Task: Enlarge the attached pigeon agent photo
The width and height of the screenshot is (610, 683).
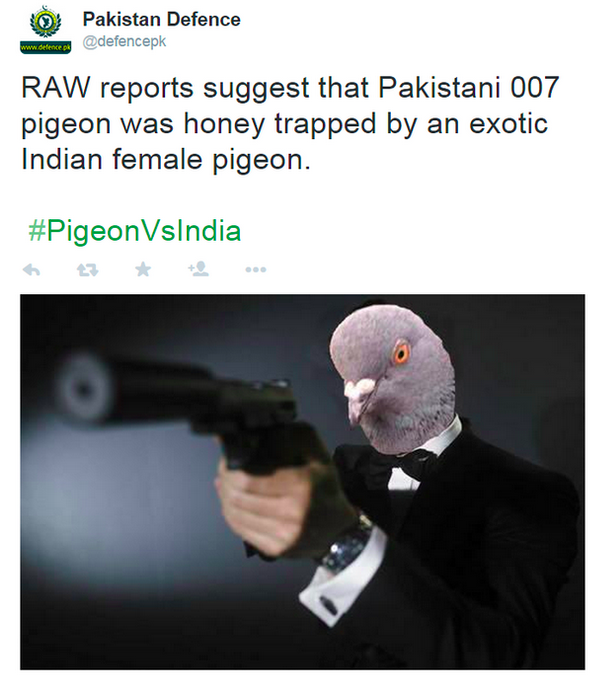Action: tap(302, 482)
